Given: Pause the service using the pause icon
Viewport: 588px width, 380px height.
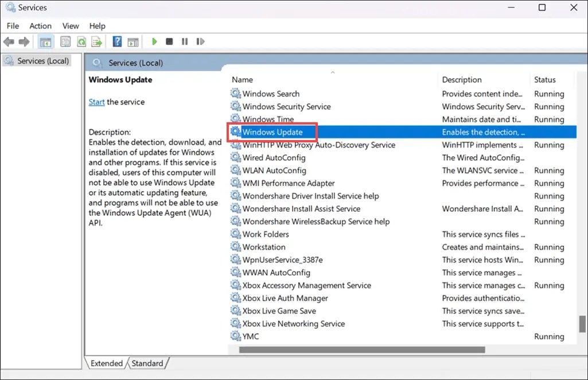Looking at the screenshot, I should (184, 41).
